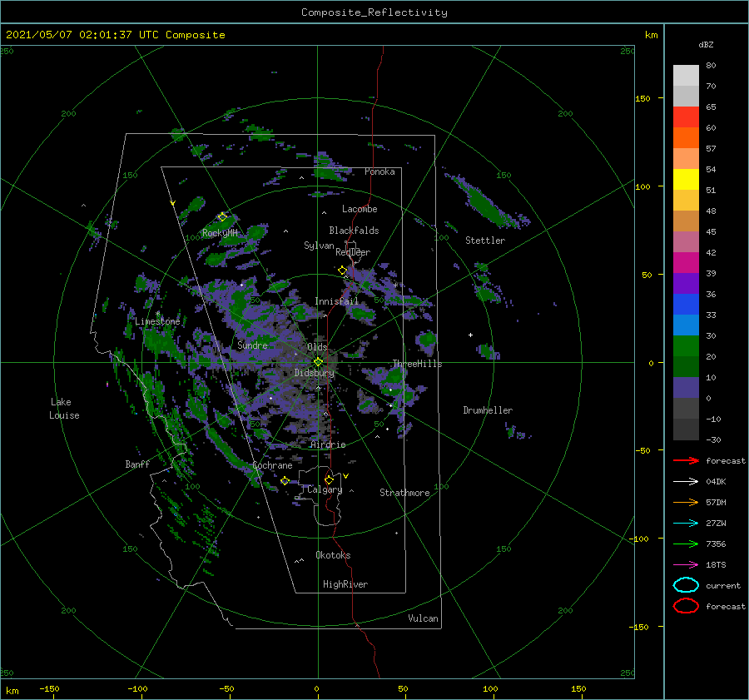Pick the bright green 20-30 dBZ swatch
Viewport: 749px width, 700px height.
coord(686,346)
